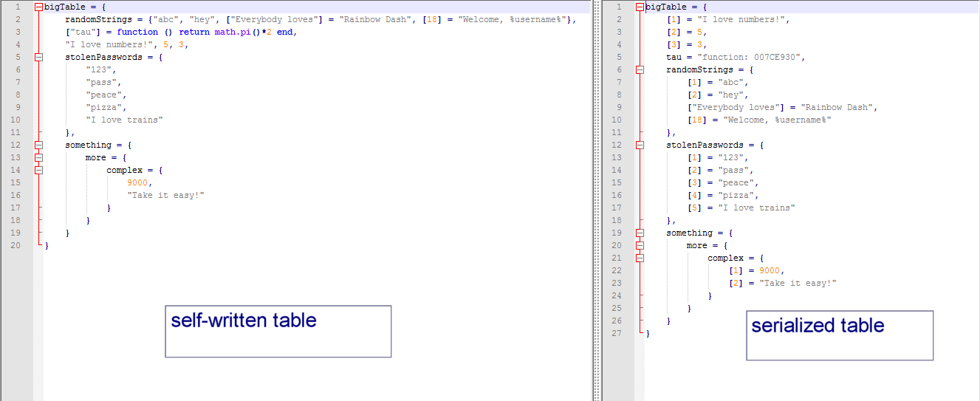The height and width of the screenshot is (401, 980).
Task: Collapse the bigTable fold in right pane
Action: click(640, 7)
